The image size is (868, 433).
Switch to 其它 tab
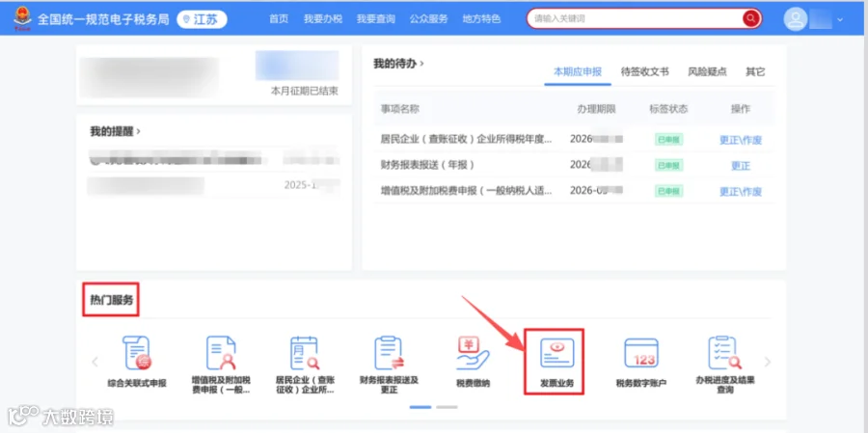tap(755, 72)
